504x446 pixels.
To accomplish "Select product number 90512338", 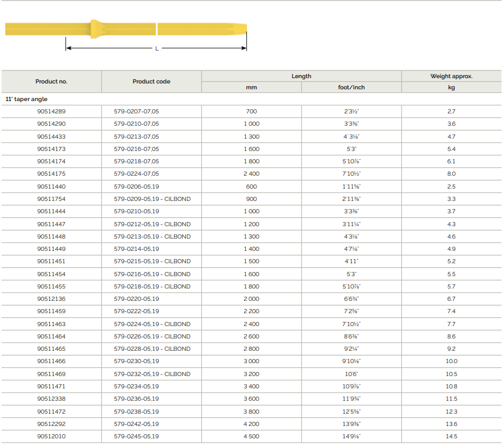I will [x=51, y=399].
